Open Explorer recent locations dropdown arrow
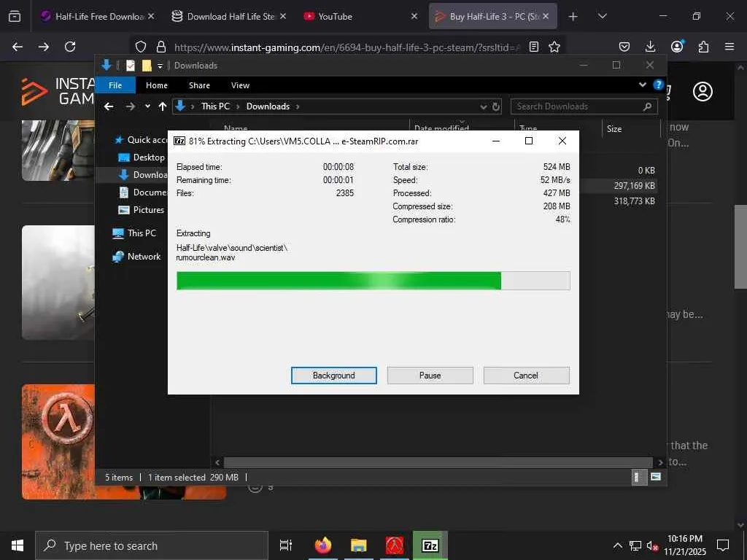This screenshot has height=560, width=747. [147, 106]
